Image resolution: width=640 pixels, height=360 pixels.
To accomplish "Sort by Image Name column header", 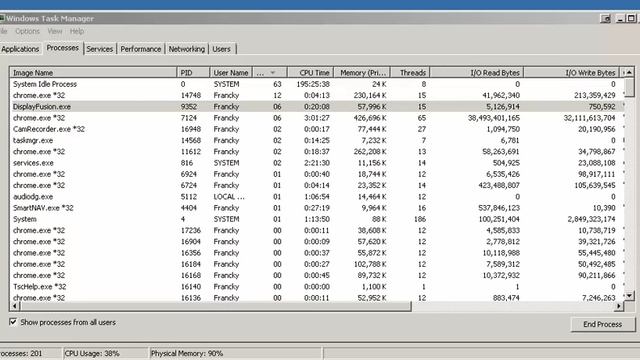I will pos(93,73).
